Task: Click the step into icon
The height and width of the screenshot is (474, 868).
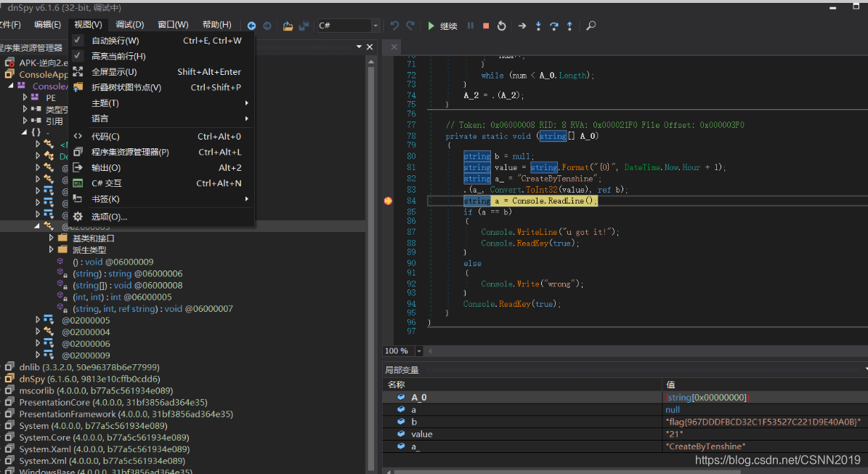Action: [538, 25]
